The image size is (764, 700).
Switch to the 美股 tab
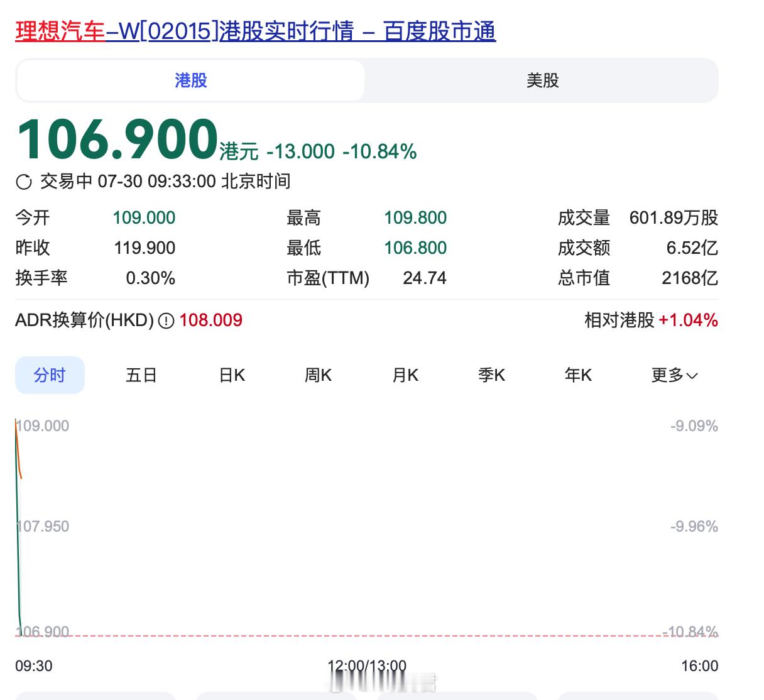[542, 80]
